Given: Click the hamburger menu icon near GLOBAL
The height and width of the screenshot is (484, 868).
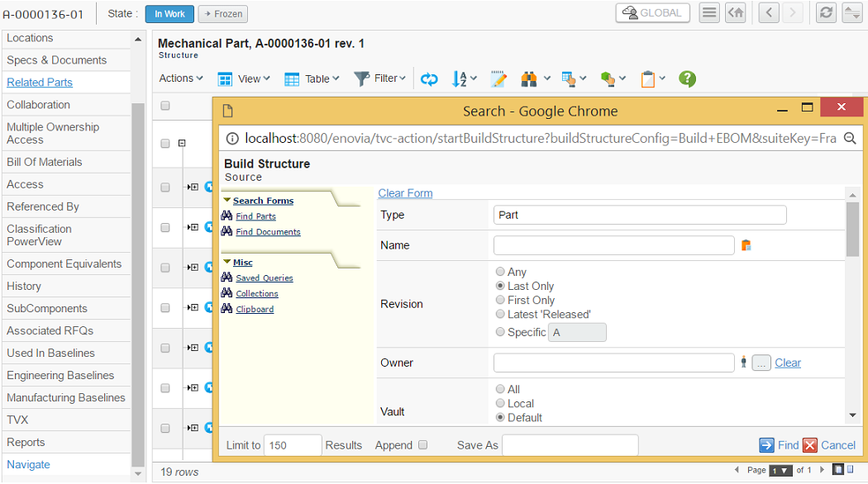Looking at the screenshot, I should (x=708, y=13).
